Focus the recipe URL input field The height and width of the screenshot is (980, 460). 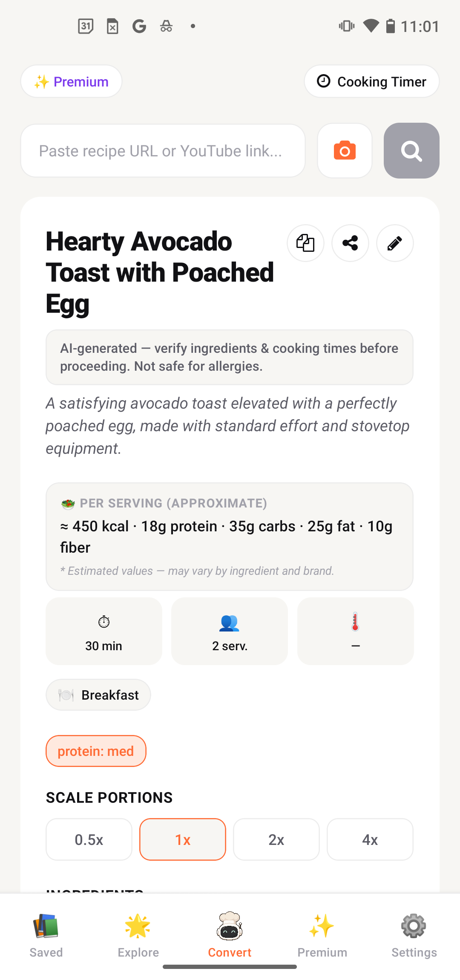point(163,151)
